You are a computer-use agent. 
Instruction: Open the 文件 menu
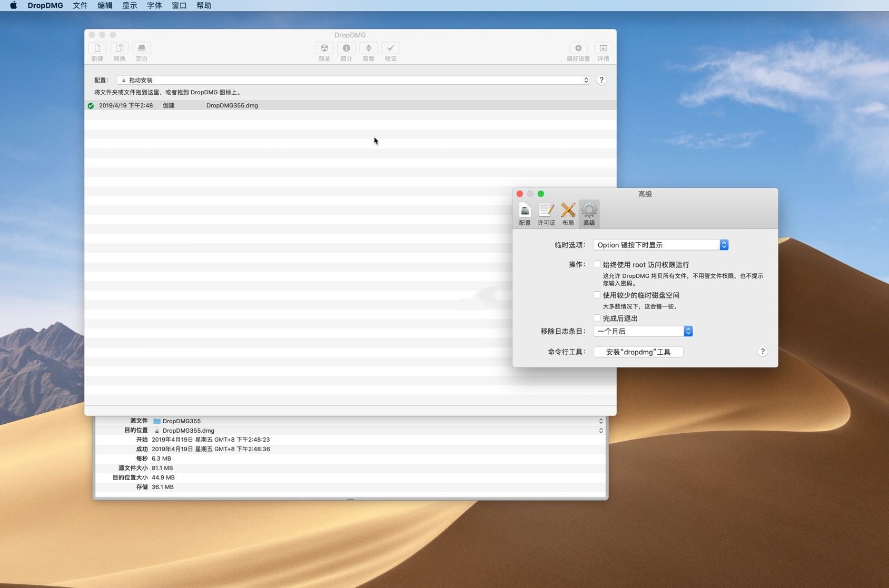(x=80, y=5)
